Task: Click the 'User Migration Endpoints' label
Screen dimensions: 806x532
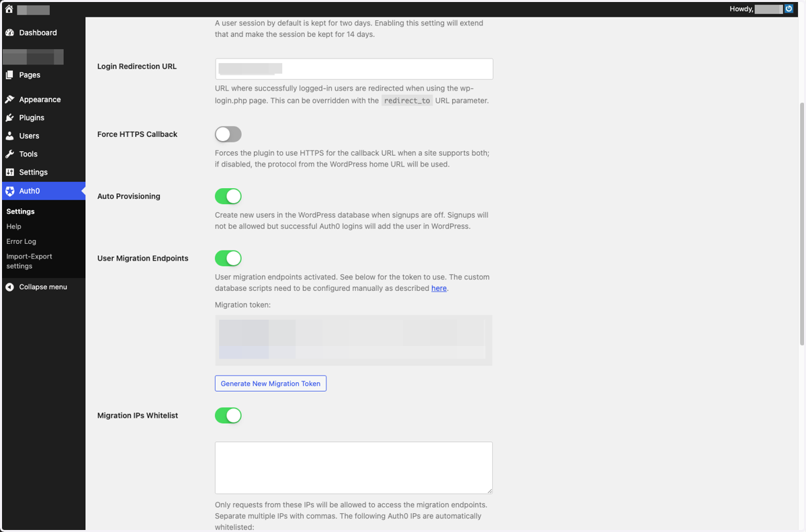Action: tap(143, 258)
